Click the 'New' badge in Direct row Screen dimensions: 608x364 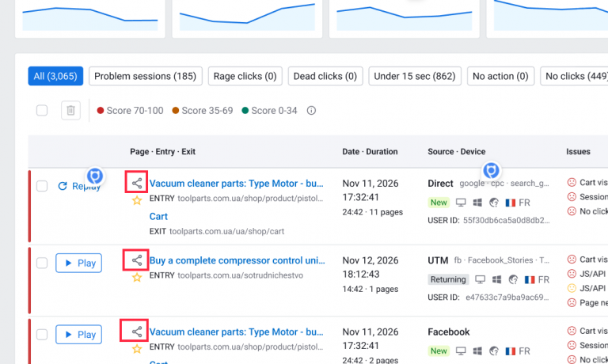[439, 203]
